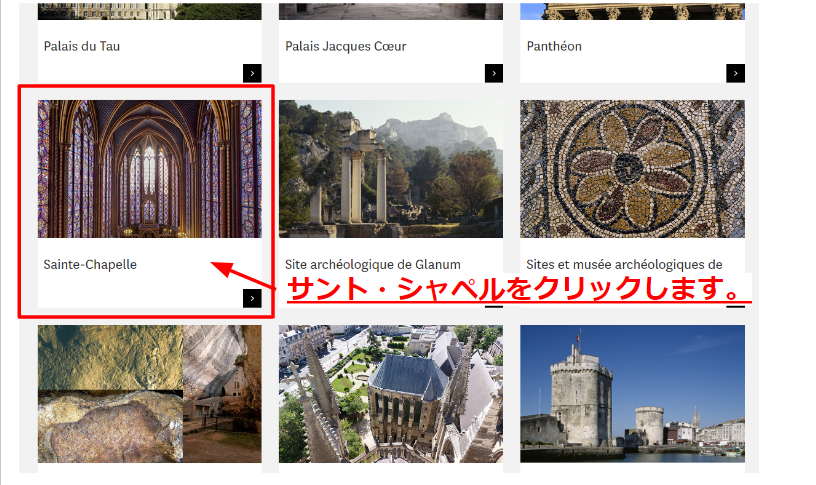Click the Palais du Tau title
816x485 pixels.
coord(82,46)
